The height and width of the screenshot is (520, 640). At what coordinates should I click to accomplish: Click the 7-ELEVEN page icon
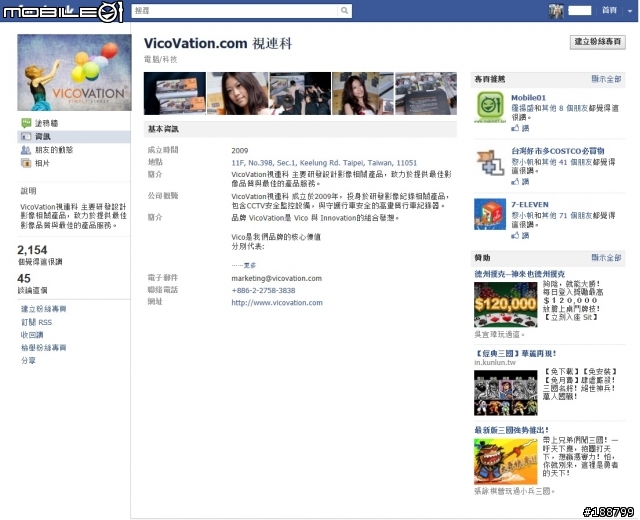[490, 214]
